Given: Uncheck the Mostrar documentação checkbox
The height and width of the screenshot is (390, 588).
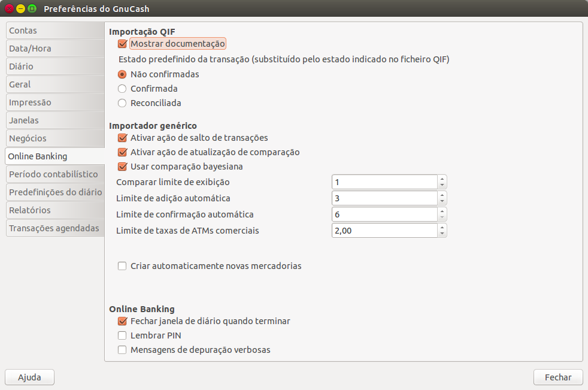Looking at the screenshot, I should (123, 44).
